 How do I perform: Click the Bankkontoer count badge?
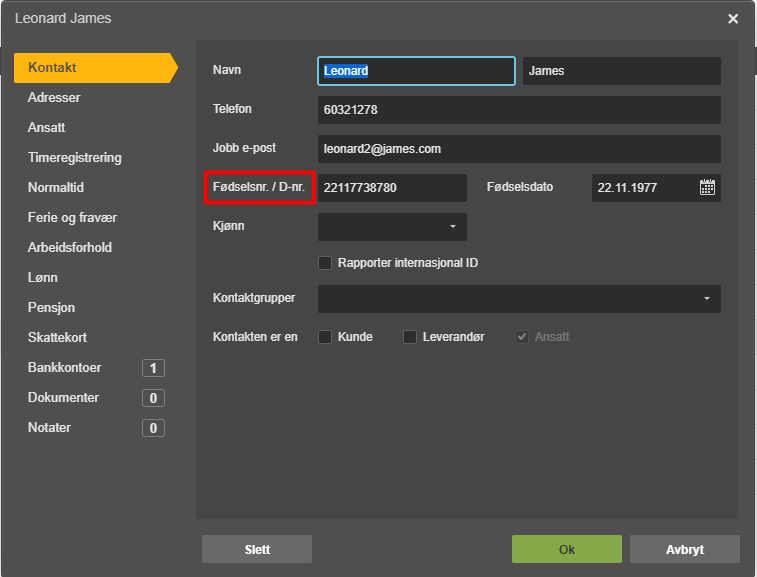(x=153, y=368)
